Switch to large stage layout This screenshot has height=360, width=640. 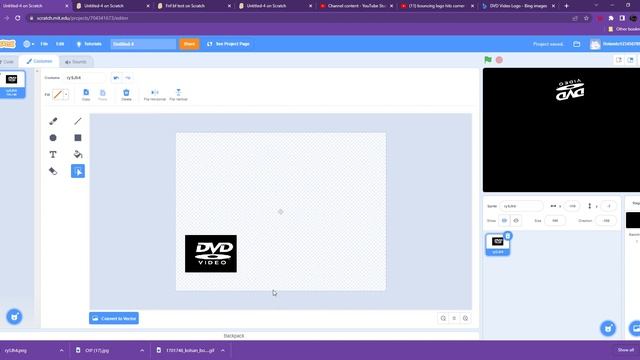pyautogui.click(x=631, y=60)
